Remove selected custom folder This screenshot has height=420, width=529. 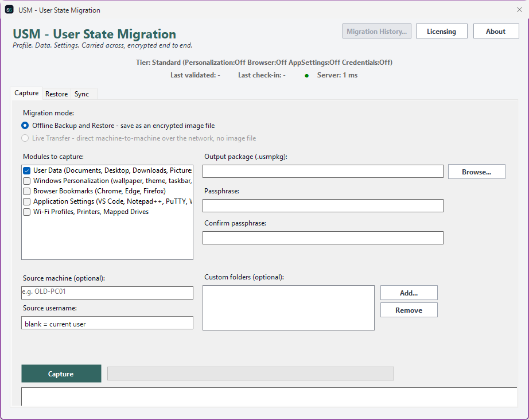(x=409, y=310)
